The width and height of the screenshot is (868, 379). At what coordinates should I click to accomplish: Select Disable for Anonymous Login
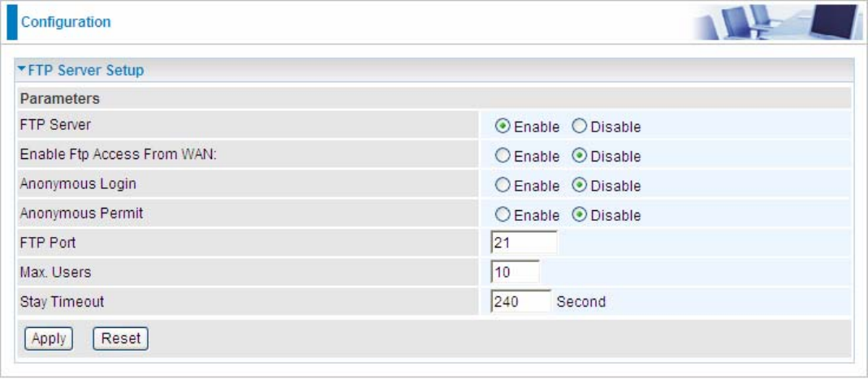pos(579,186)
